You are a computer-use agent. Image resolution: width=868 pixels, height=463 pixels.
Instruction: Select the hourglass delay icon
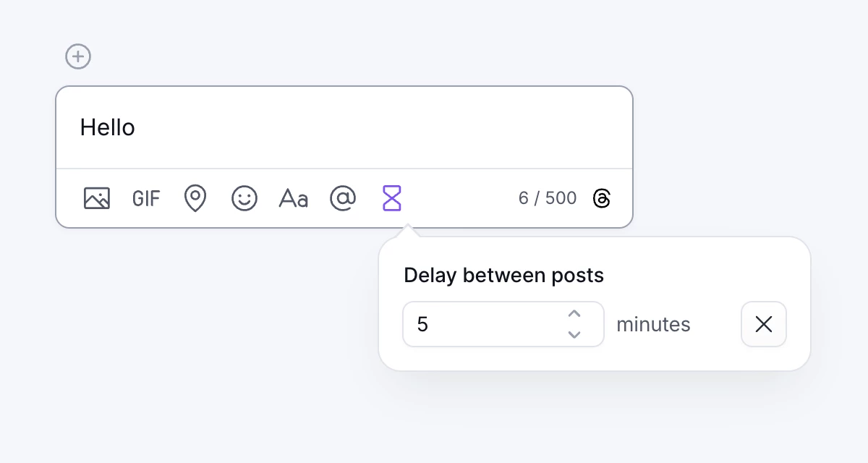pyautogui.click(x=391, y=197)
